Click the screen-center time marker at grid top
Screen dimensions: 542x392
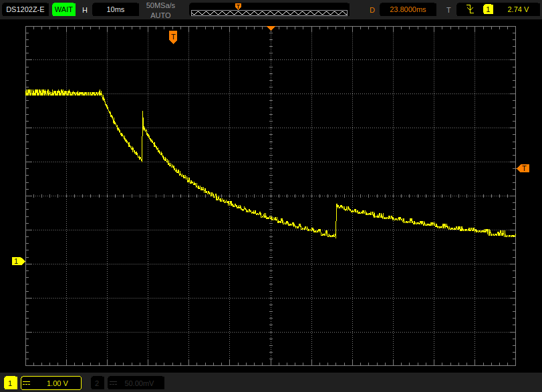(271, 28)
